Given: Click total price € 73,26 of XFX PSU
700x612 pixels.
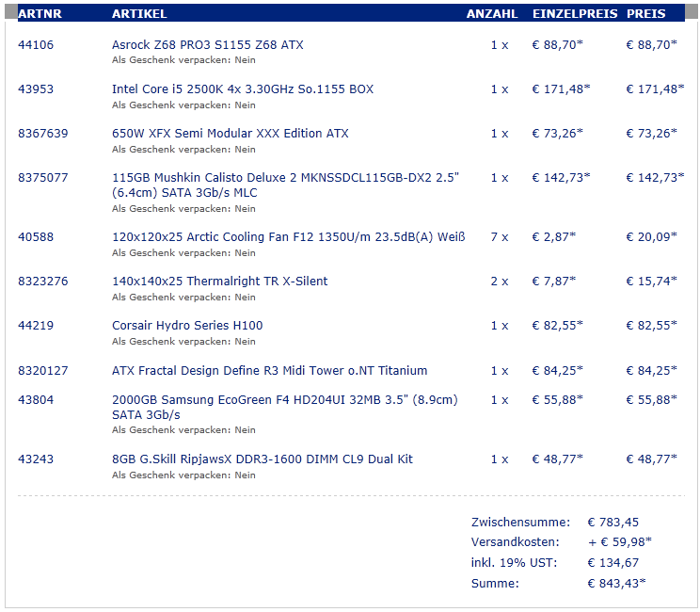Looking at the screenshot, I should [x=652, y=133].
